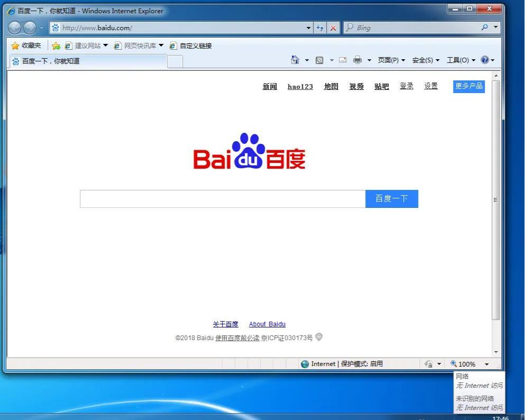Open the 地图 link
Viewport: 525px width, 420px height.
pyautogui.click(x=331, y=86)
